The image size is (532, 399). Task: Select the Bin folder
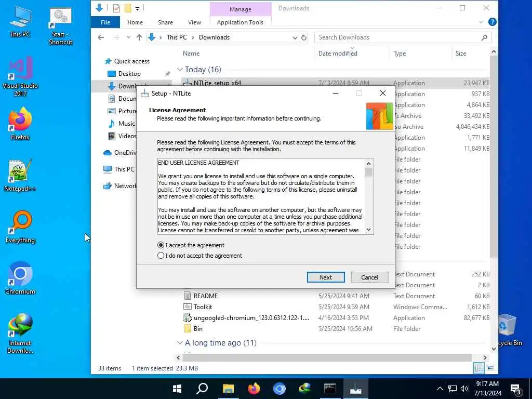coord(198,329)
